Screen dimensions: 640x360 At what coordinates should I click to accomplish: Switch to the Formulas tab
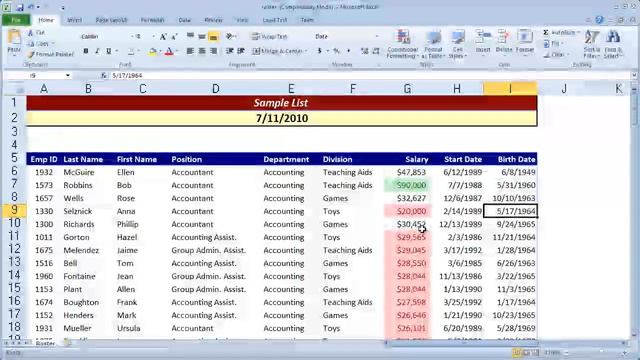click(152, 20)
